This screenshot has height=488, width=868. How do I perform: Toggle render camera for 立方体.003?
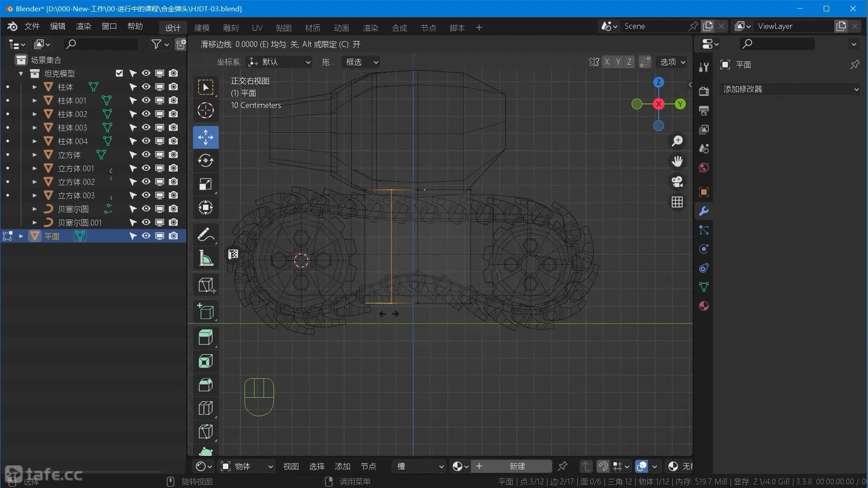pyautogui.click(x=173, y=195)
